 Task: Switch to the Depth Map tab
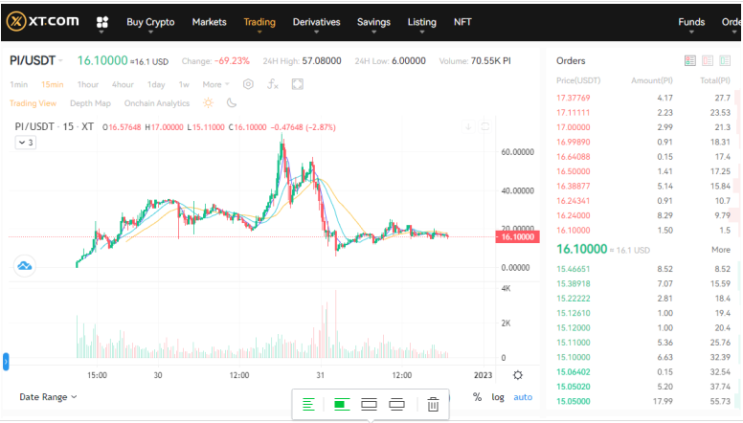coord(90,103)
